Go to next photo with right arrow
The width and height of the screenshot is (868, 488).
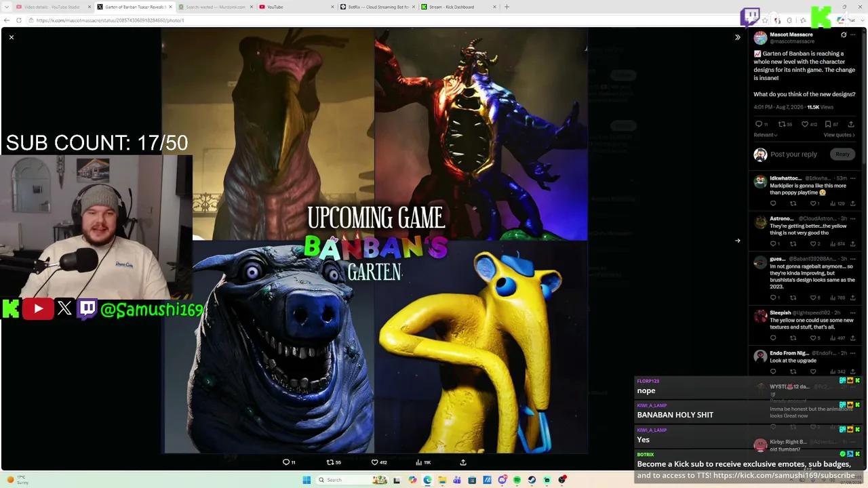point(738,240)
